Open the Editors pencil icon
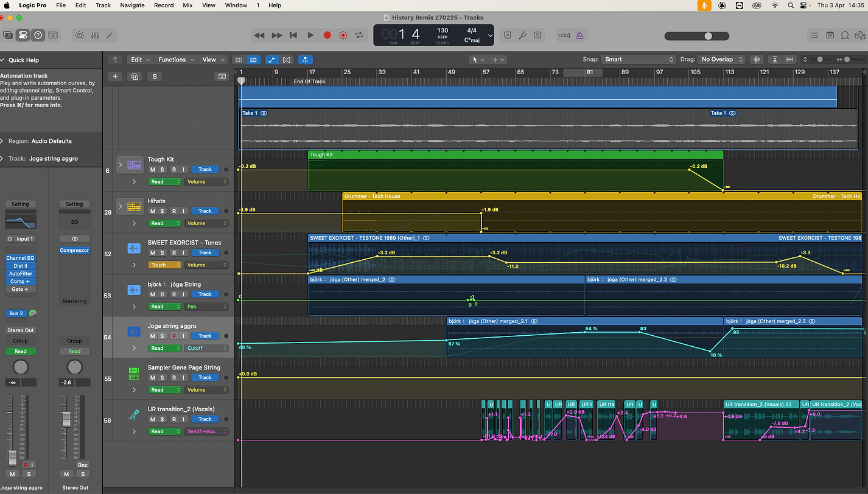 pyautogui.click(x=110, y=35)
